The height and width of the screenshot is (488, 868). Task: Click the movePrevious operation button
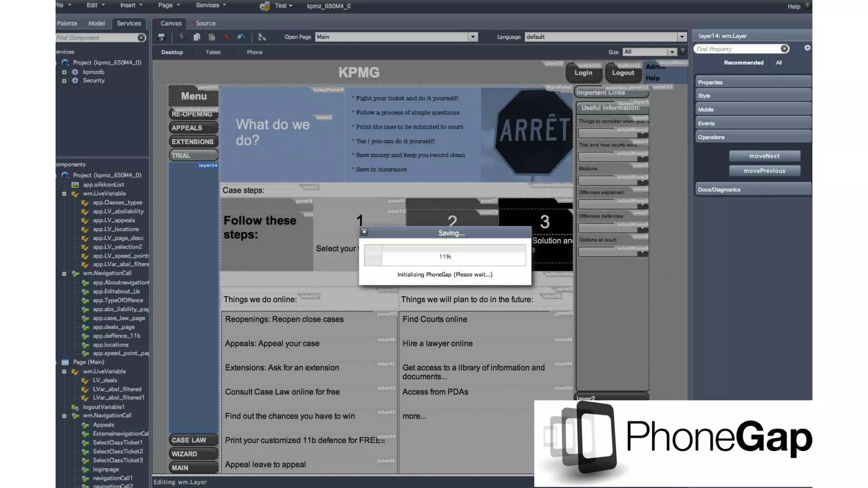pyautogui.click(x=764, y=171)
